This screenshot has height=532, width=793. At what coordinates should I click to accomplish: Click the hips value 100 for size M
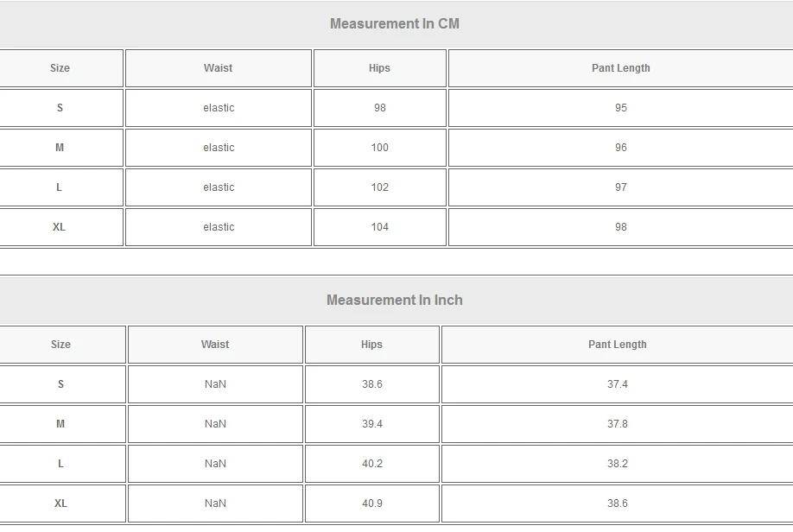379,148
